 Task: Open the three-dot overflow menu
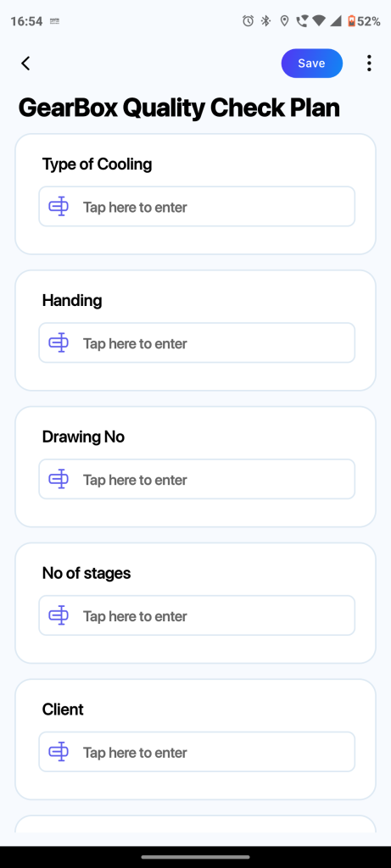[x=369, y=63]
